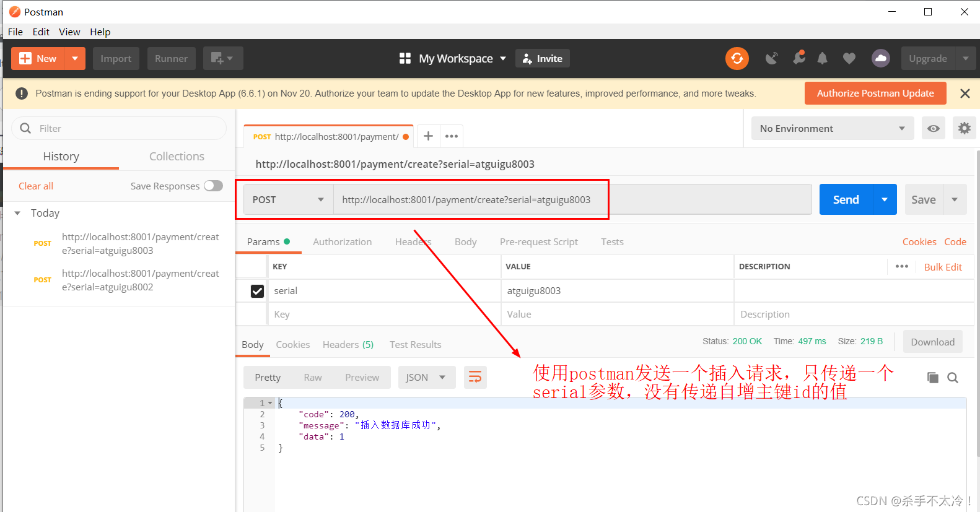Click params table options three dots

click(x=902, y=266)
